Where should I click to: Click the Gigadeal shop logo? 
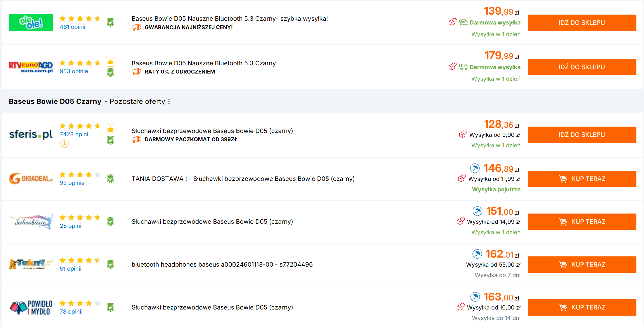[31, 179]
